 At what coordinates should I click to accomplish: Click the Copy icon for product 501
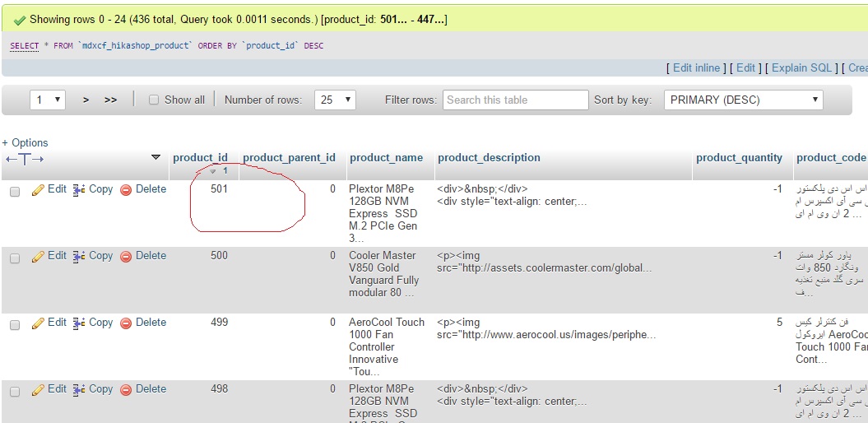tap(79, 190)
